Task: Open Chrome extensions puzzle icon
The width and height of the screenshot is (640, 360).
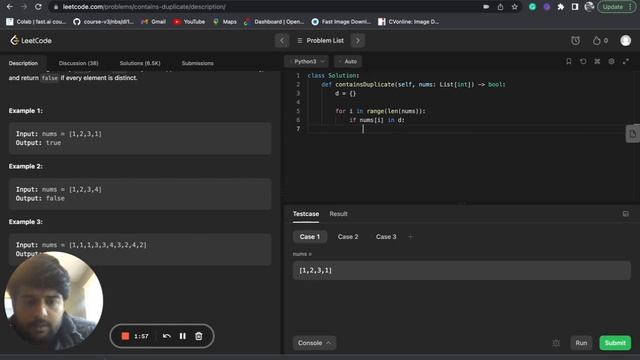Action: [x=561, y=7]
